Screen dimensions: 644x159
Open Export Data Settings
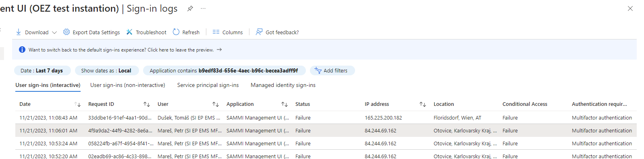[91, 32]
